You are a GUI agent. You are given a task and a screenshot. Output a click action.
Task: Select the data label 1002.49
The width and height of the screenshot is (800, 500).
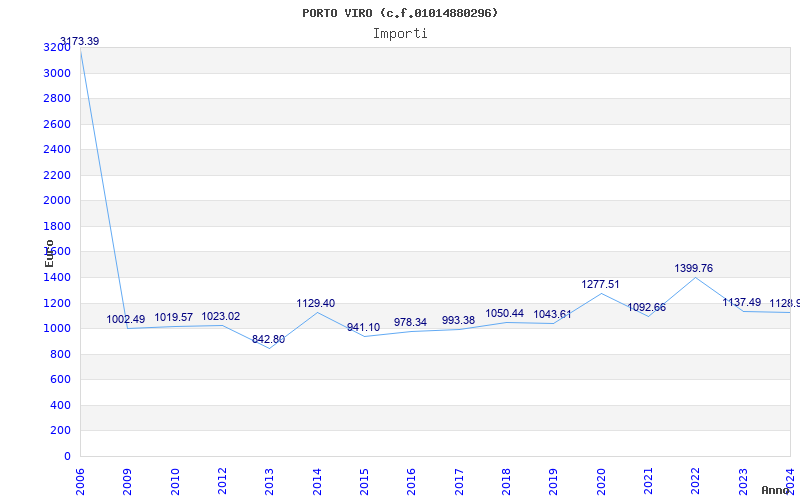click(x=126, y=319)
